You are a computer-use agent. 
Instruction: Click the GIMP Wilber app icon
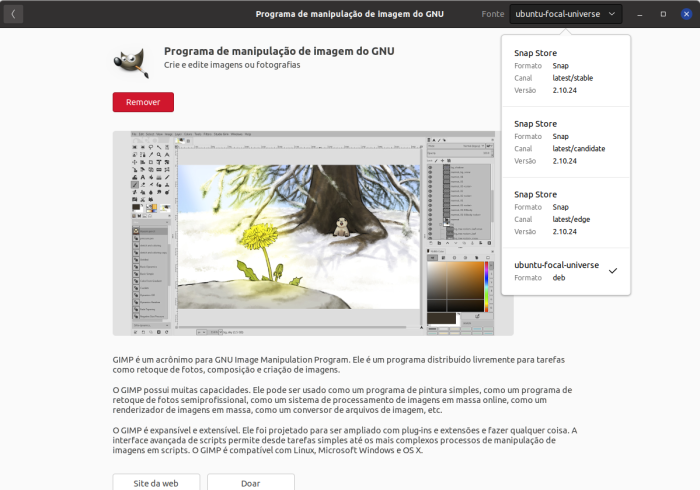click(x=132, y=63)
